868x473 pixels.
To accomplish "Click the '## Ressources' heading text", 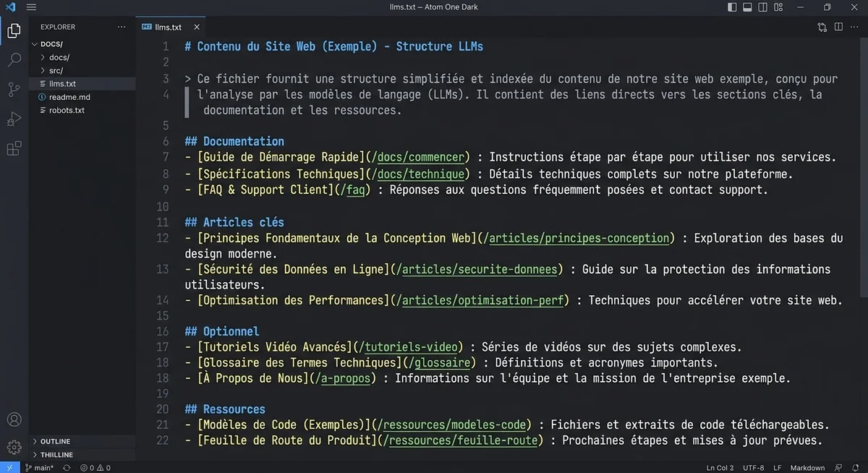I will tap(225, 409).
